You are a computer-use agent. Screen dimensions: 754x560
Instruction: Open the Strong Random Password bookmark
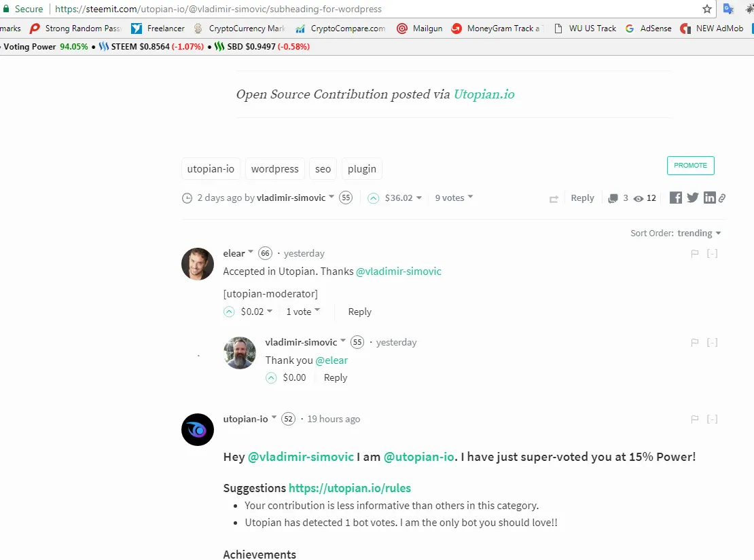coord(75,29)
